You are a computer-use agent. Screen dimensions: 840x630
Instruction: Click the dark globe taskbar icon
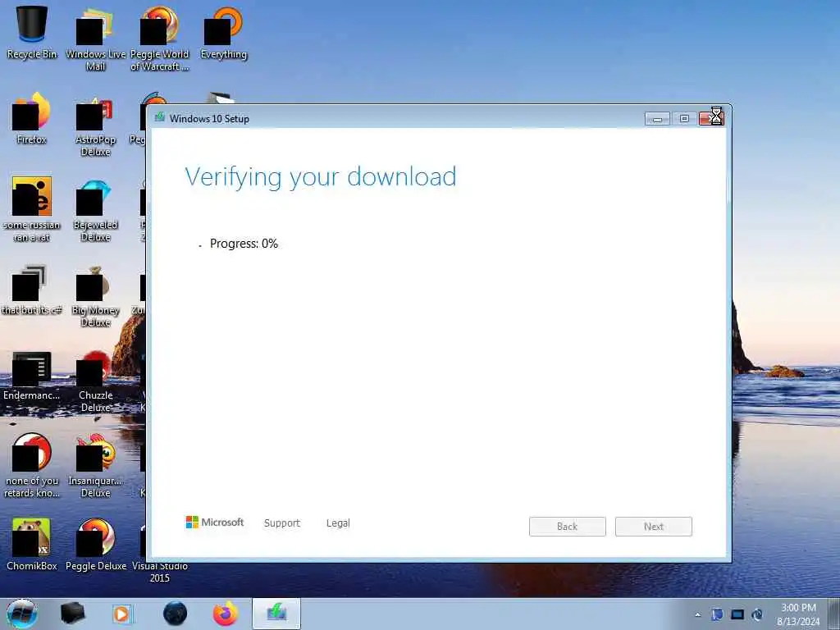[176, 614]
